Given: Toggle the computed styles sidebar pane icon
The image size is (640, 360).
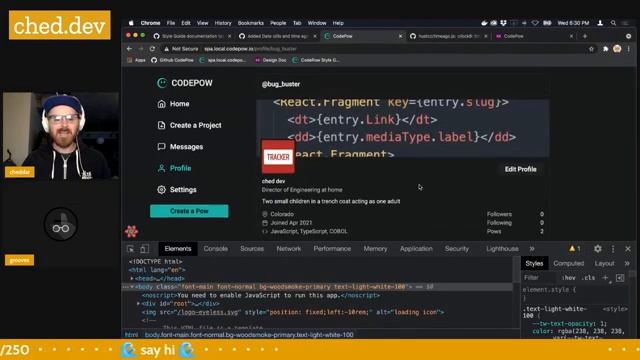Looking at the screenshot, I should point(620,278).
